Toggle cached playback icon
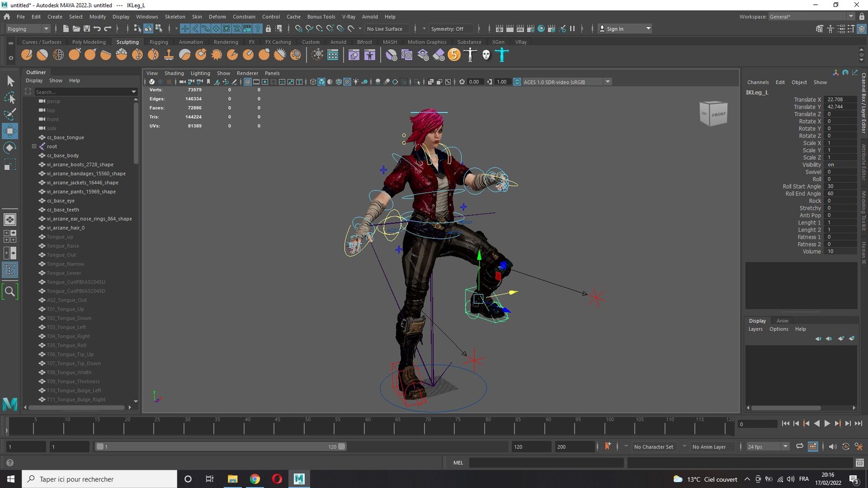The image size is (868, 488). pos(813,447)
